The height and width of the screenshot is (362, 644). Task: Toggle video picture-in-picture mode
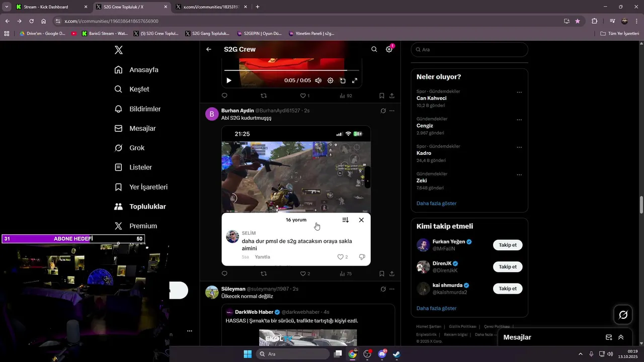pyautogui.click(x=342, y=80)
